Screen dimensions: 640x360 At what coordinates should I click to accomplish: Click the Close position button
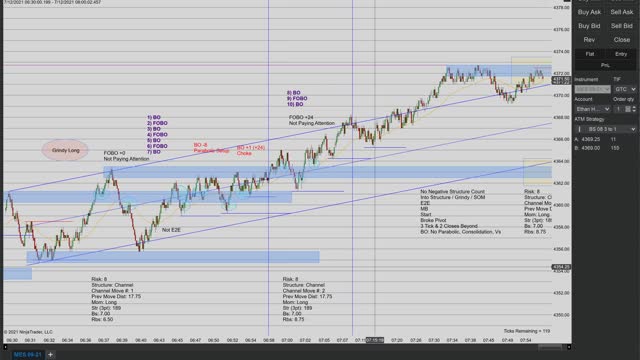pyautogui.click(x=621, y=40)
